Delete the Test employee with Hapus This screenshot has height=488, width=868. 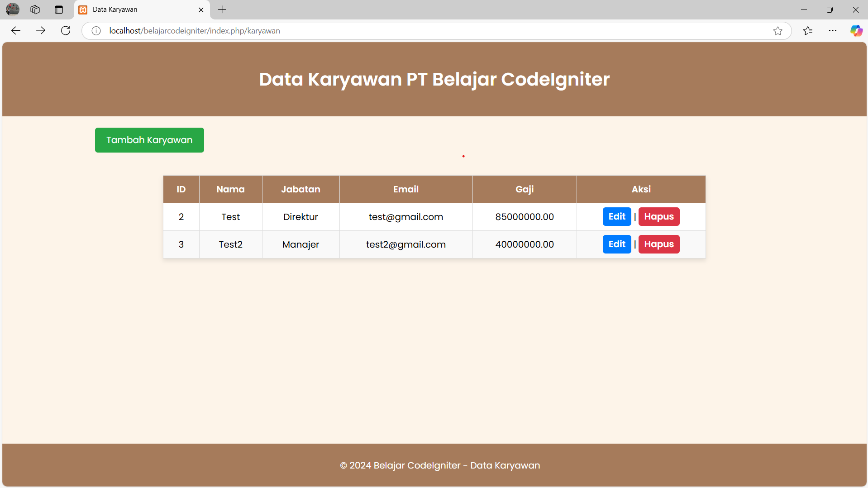[x=659, y=216]
